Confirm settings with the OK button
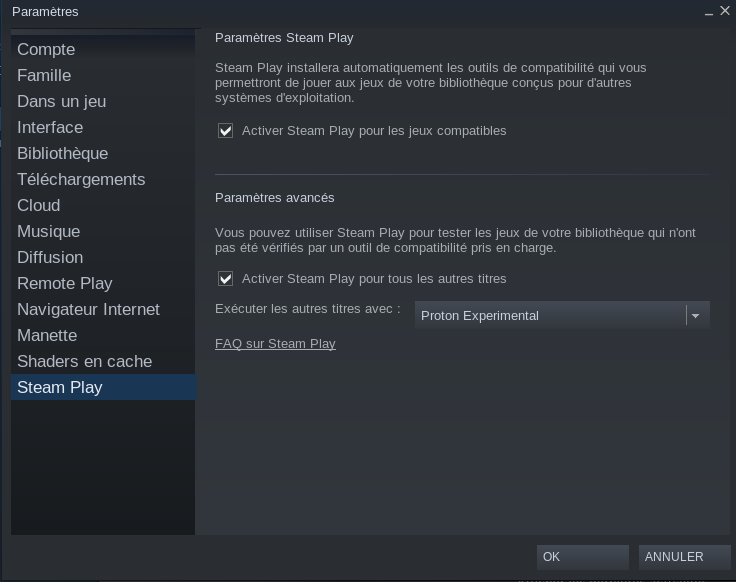The image size is (736, 582). point(582,557)
